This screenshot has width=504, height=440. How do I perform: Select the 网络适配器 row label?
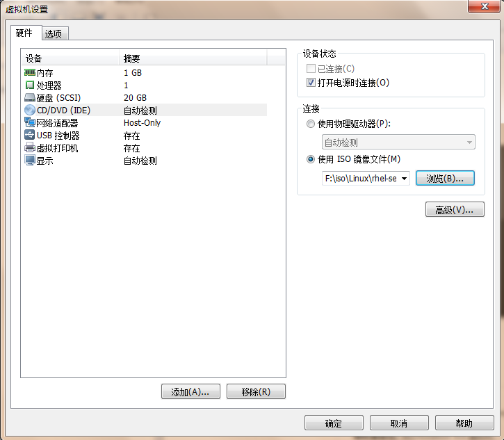click(x=57, y=123)
